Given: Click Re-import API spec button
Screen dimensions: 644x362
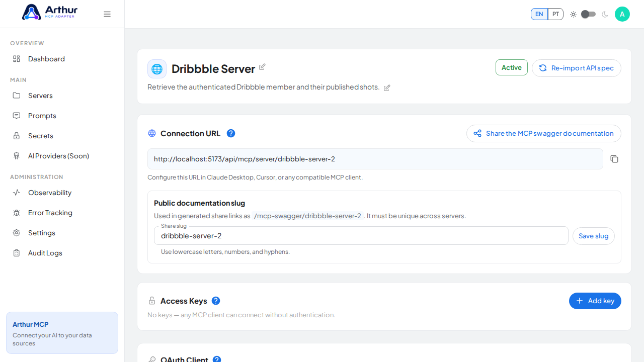Looking at the screenshot, I should tap(577, 68).
